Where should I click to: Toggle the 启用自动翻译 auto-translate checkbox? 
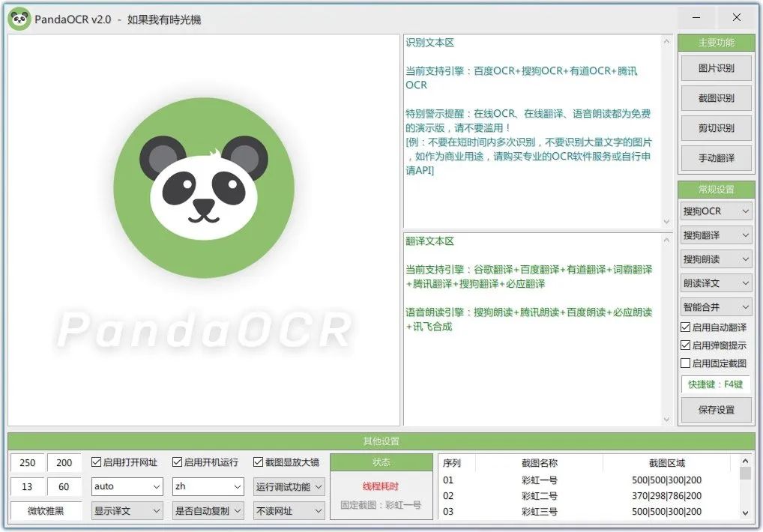click(685, 327)
